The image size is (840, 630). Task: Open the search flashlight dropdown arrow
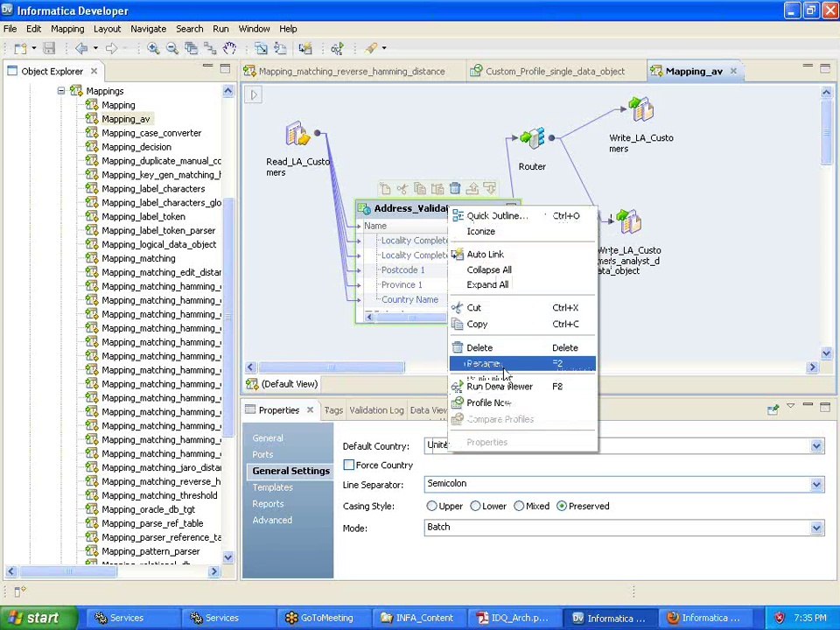(384, 48)
